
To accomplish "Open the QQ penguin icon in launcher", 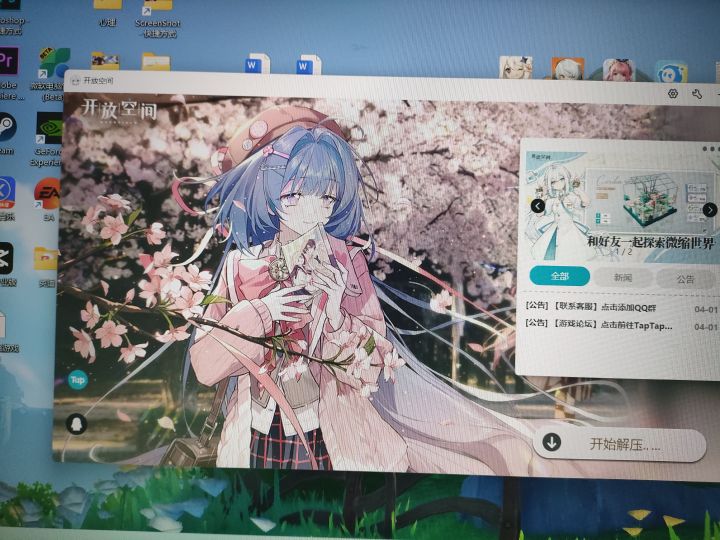I will tap(76, 424).
